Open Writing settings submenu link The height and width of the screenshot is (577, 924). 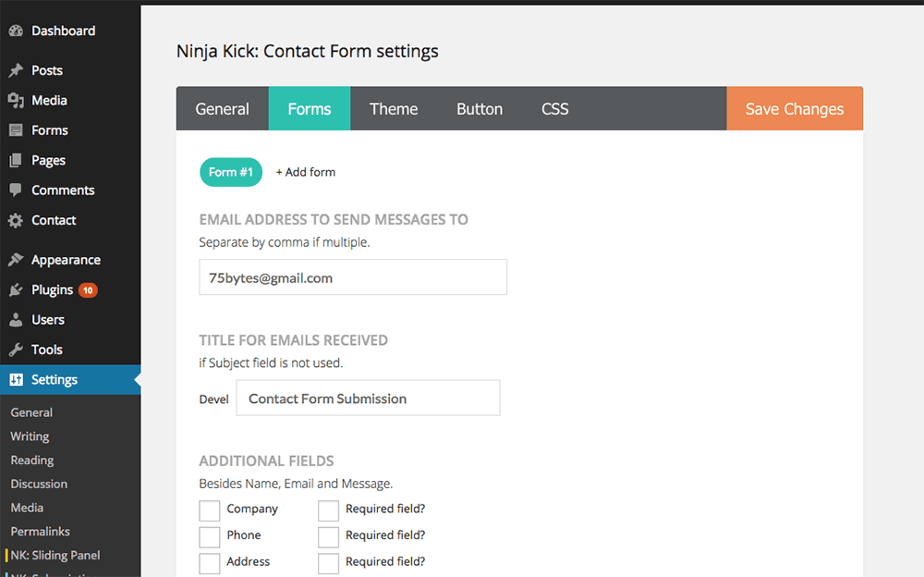30,436
